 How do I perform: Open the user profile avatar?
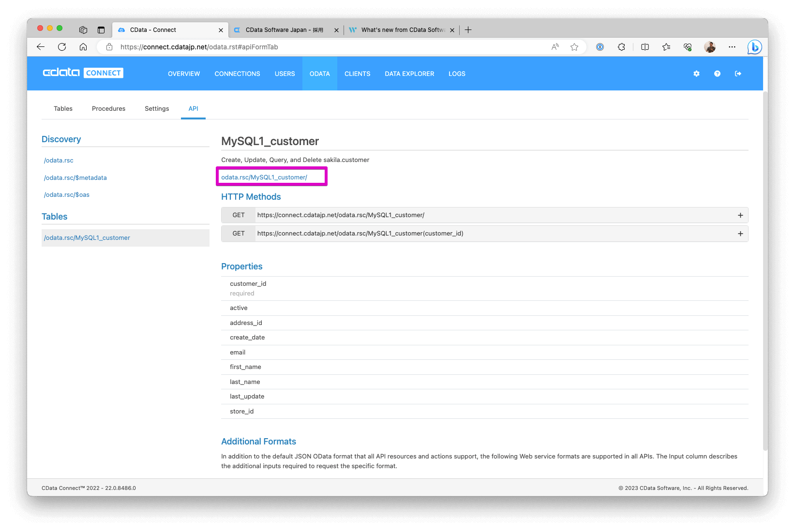(x=710, y=47)
